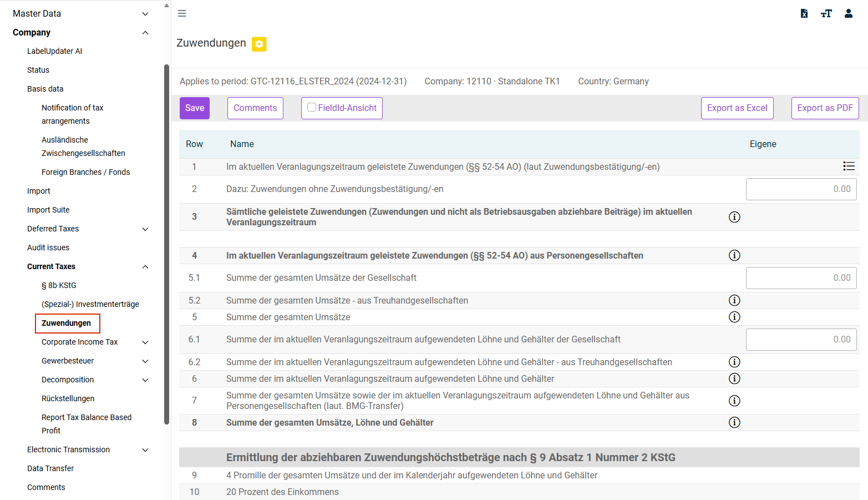Click the Excel file icon in header
The image size is (868, 500).
point(804,13)
